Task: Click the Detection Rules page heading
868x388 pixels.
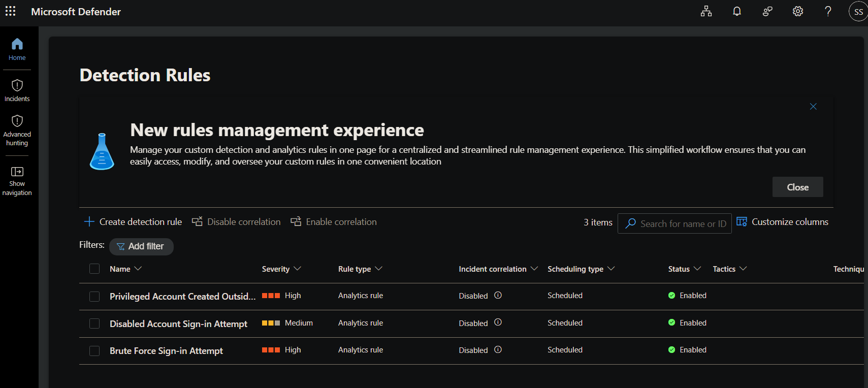Action: click(145, 75)
